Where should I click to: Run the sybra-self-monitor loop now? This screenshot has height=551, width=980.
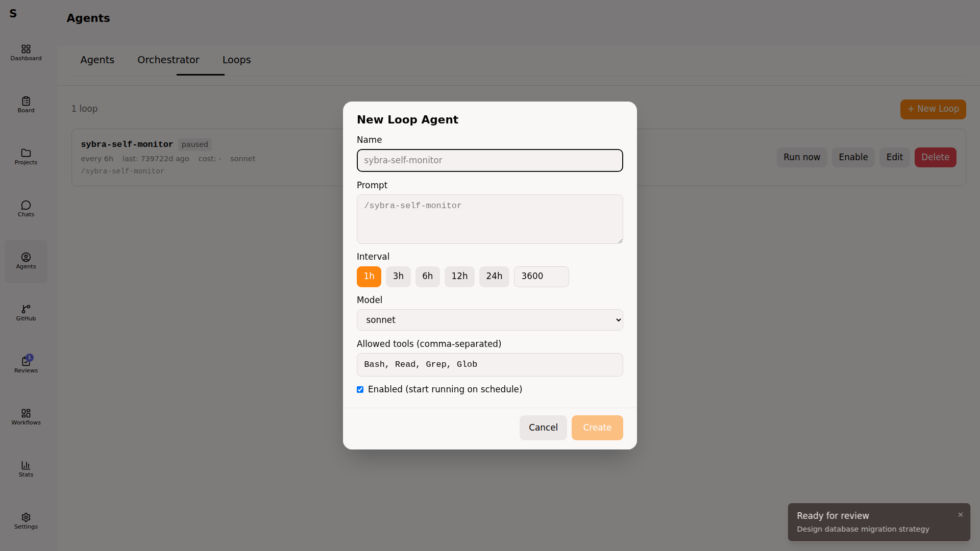[x=801, y=157]
